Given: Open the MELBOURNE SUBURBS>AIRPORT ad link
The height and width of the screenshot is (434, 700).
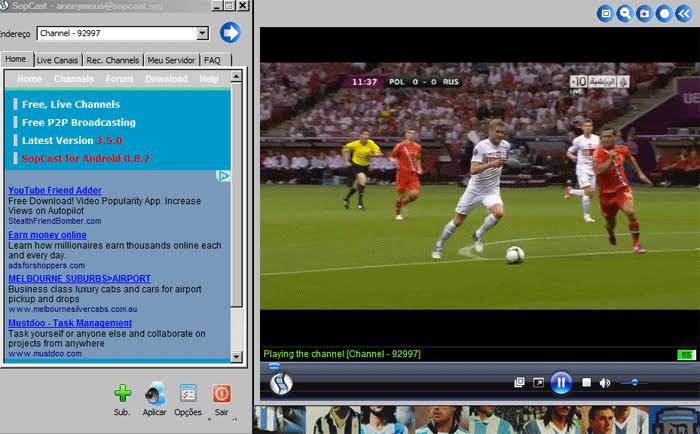Looking at the screenshot, I should point(79,279).
